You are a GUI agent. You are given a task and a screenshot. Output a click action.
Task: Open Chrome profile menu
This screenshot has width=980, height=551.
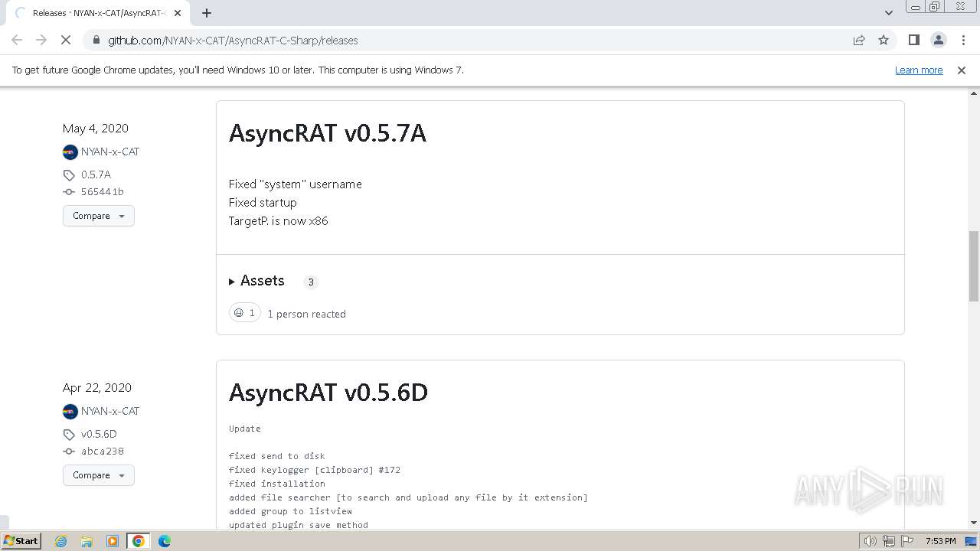coord(939,41)
